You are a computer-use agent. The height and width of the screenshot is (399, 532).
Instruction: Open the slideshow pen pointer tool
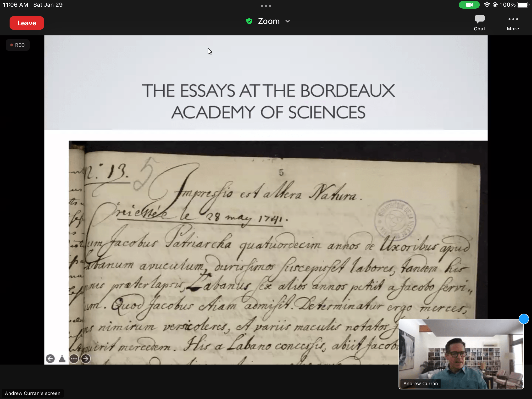(x=62, y=359)
